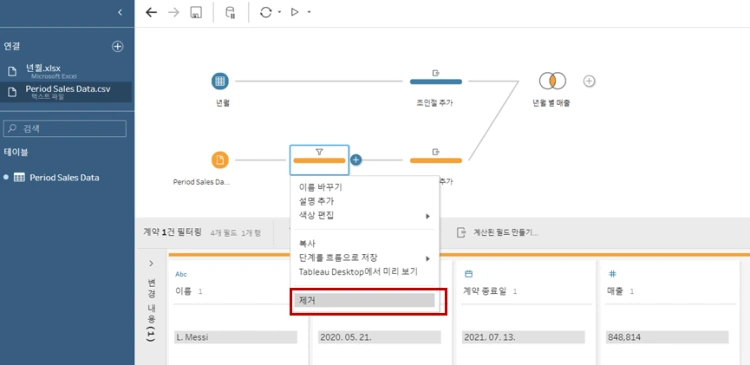This screenshot has width=750, height=365.
Task: Select the orange 조인절 추가 step
Action: pyautogui.click(x=436, y=160)
